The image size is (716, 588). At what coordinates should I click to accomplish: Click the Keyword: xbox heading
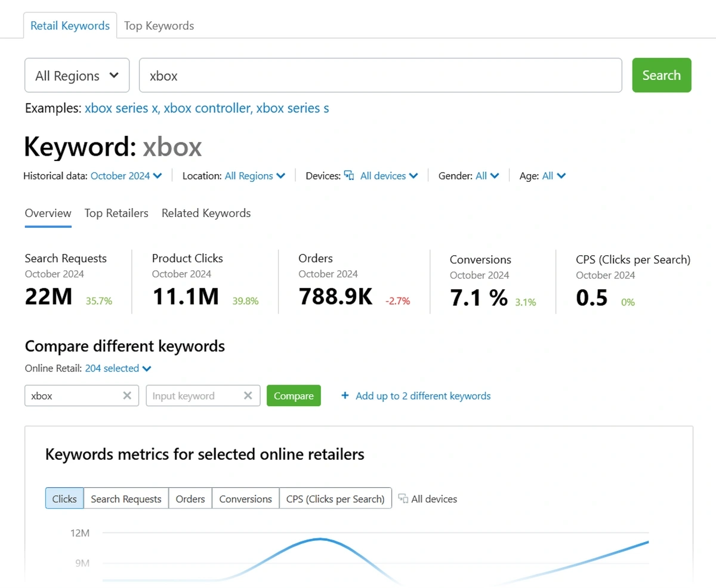(113, 146)
